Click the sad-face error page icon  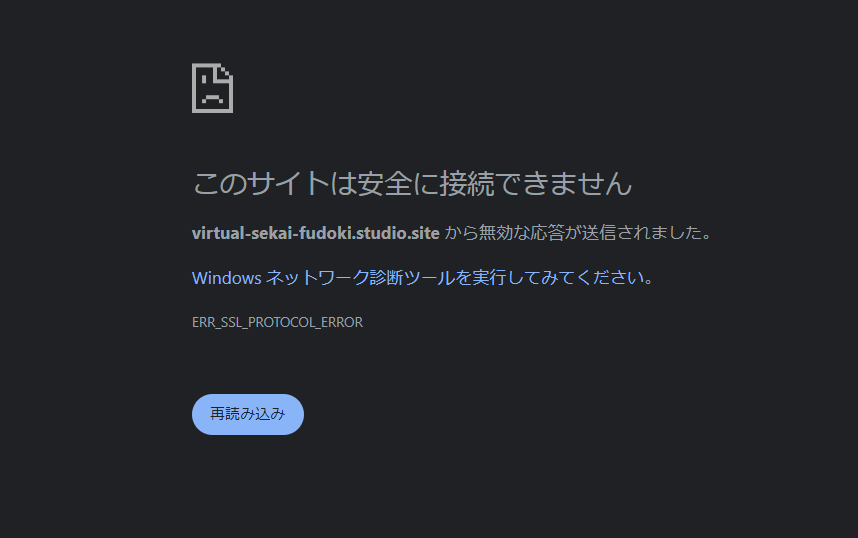pyautogui.click(x=212, y=88)
